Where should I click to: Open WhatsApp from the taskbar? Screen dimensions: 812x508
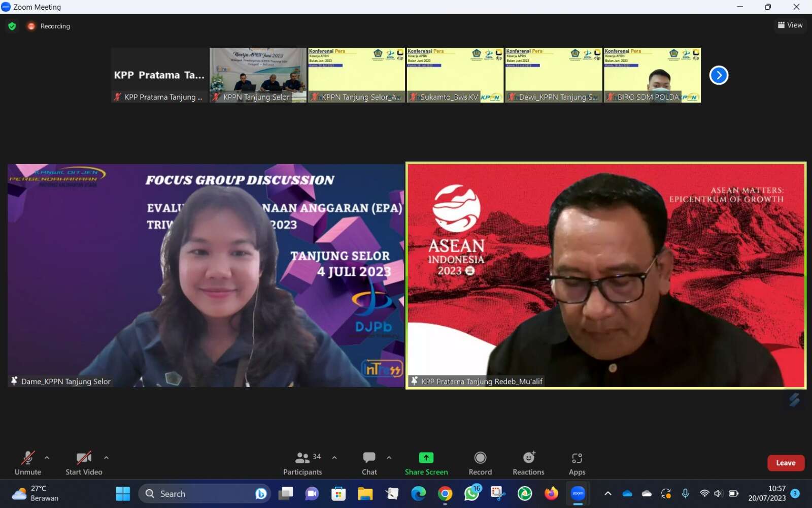tap(471, 493)
